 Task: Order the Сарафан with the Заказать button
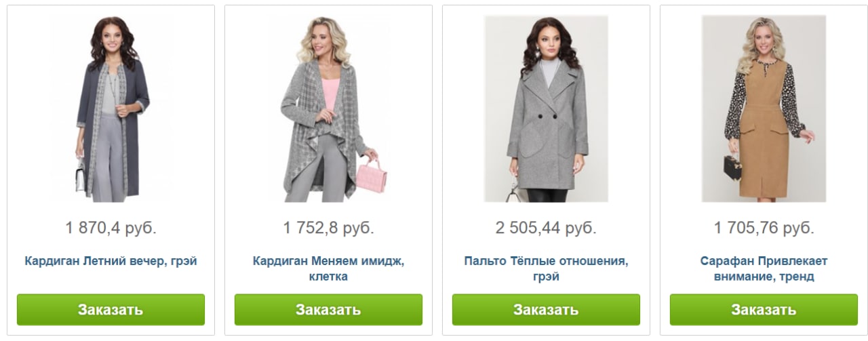click(764, 310)
